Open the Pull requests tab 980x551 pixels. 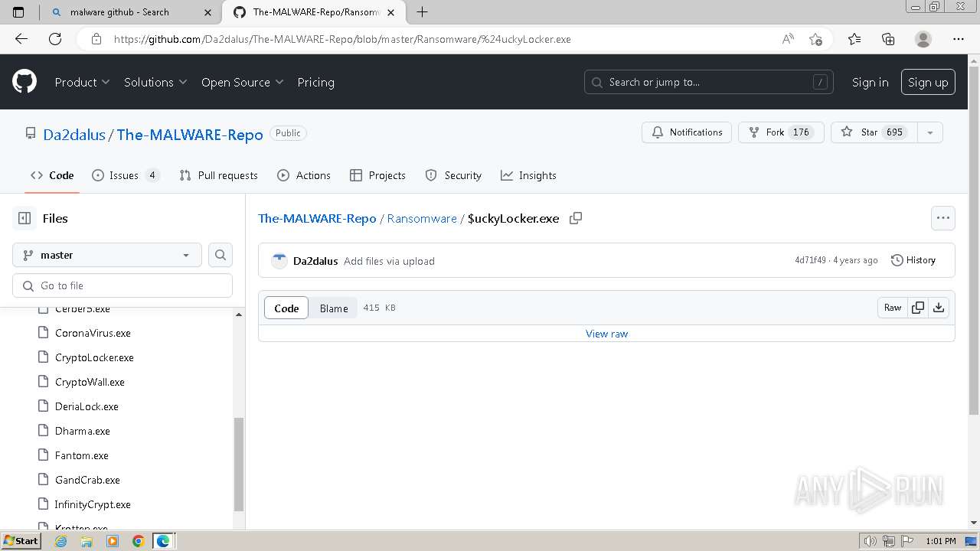[x=218, y=175]
